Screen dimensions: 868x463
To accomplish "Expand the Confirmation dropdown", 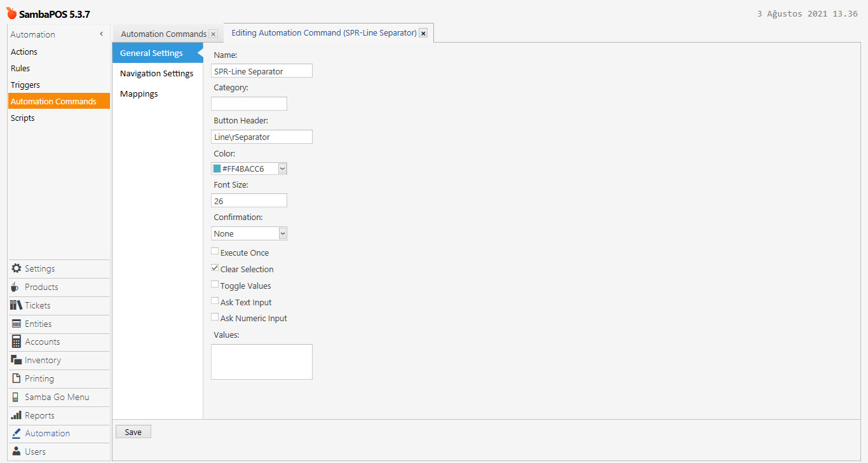I will pos(282,233).
